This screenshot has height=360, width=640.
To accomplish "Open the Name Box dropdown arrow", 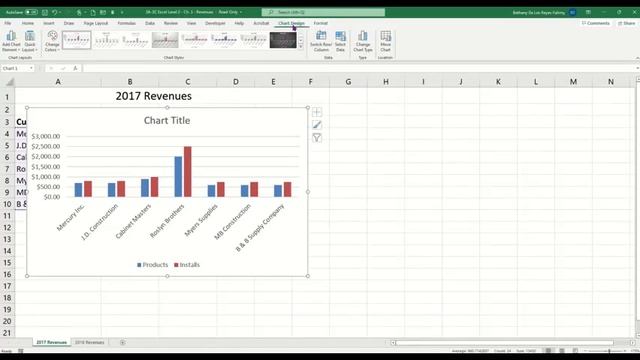I will (31, 68).
